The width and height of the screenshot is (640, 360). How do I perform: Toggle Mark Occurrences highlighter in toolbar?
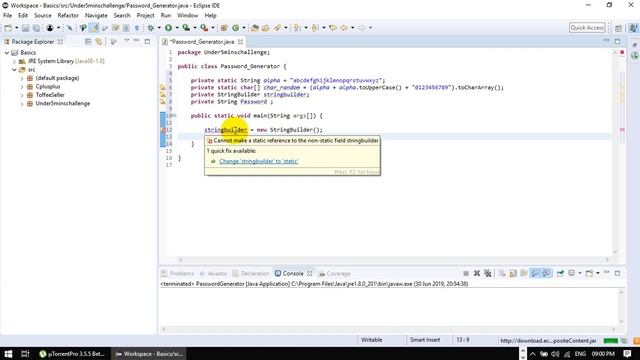[x=94, y=28]
